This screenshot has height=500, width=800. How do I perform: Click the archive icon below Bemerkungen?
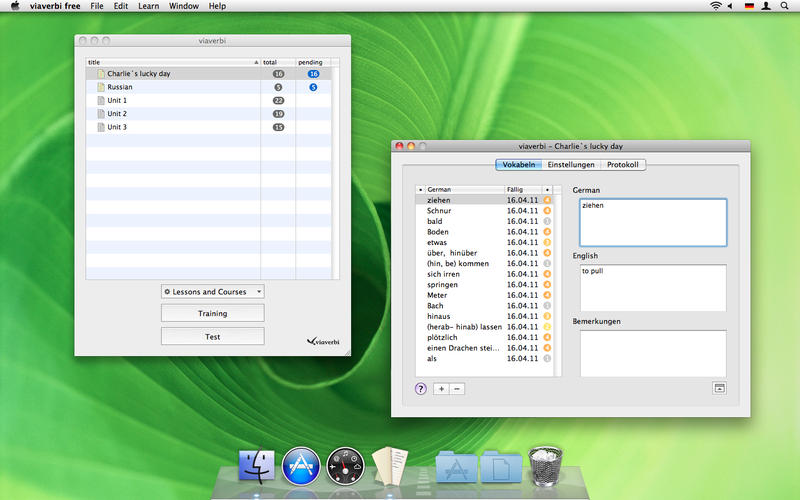719,388
